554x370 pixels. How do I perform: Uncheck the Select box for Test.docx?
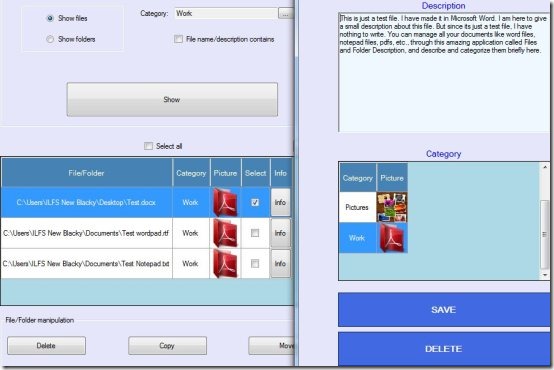(x=255, y=202)
